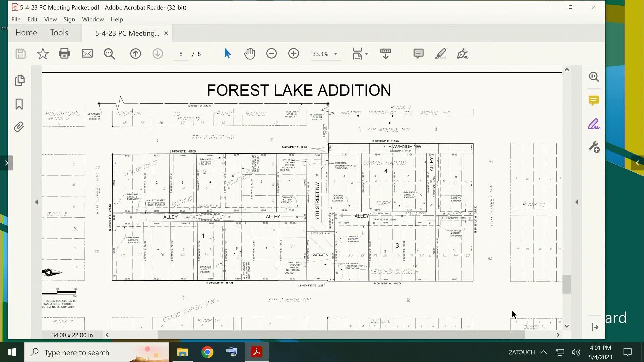Go to previous page arrow
Screen dimensions: 644x362
pyautogui.click(x=136, y=54)
